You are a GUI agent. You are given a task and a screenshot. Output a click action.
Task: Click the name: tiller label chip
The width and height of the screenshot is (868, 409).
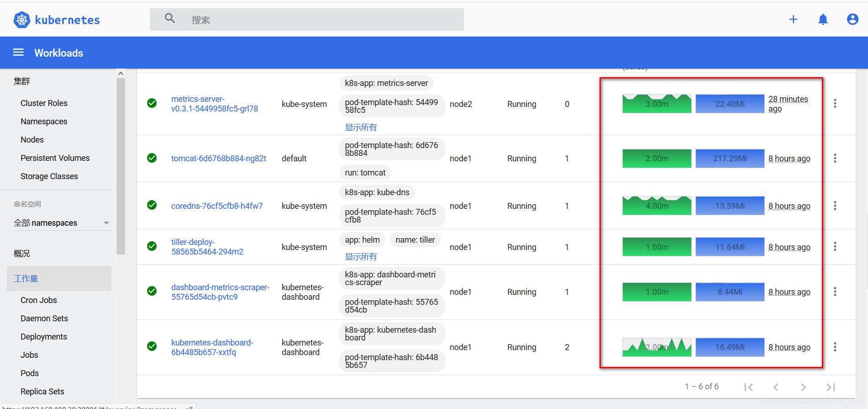pyautogui.click(x=415, y=240)
